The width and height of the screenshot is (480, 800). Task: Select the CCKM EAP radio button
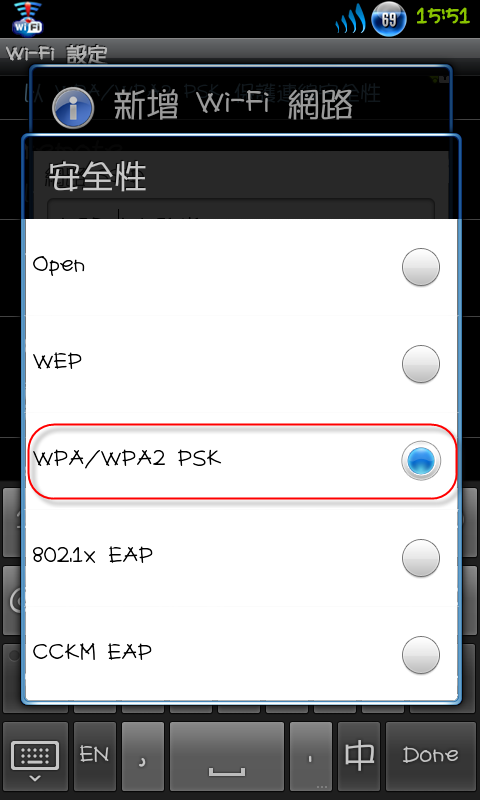pyautogui.click(x=421, y=655)
